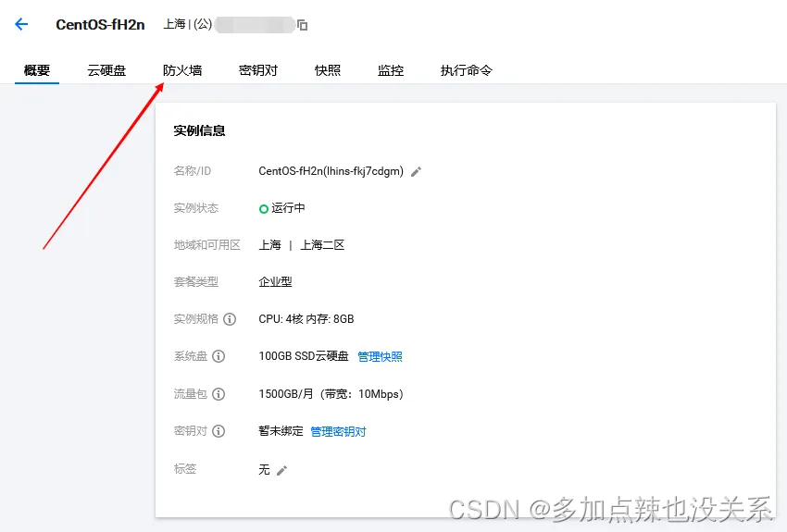The width and height of the screenshot is (787, 532).
Task: Click the 管理快照 link
Action: pyautogui.click(x=380, y=356)
